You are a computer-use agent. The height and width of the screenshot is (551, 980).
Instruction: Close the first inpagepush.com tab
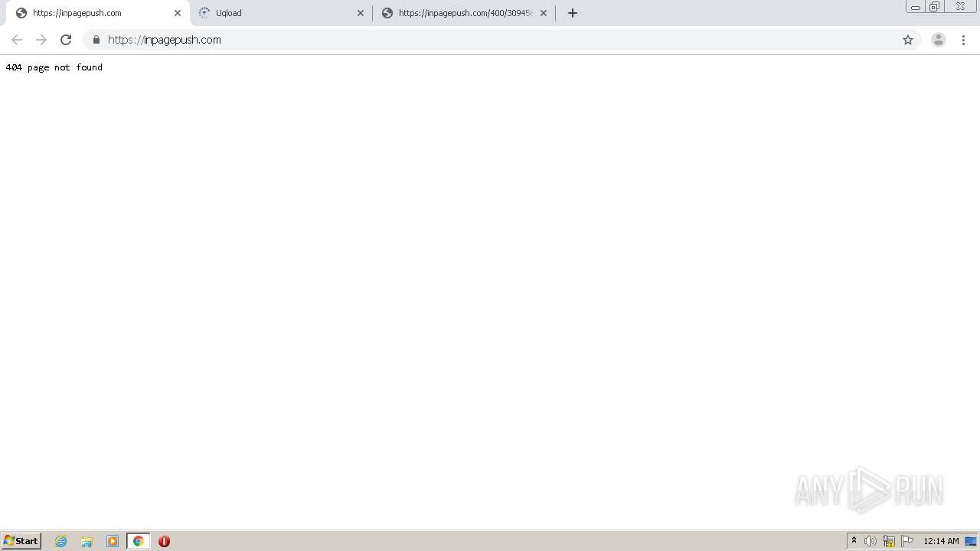(178, 13)
